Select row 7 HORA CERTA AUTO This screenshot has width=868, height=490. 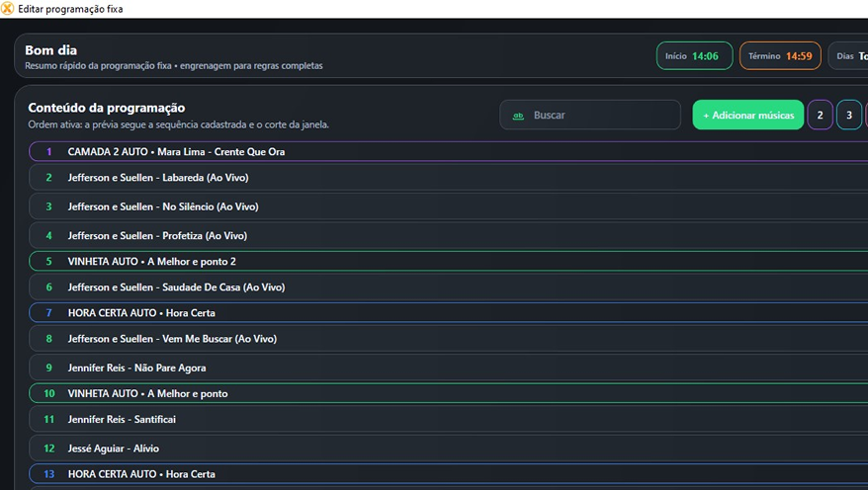449,313
